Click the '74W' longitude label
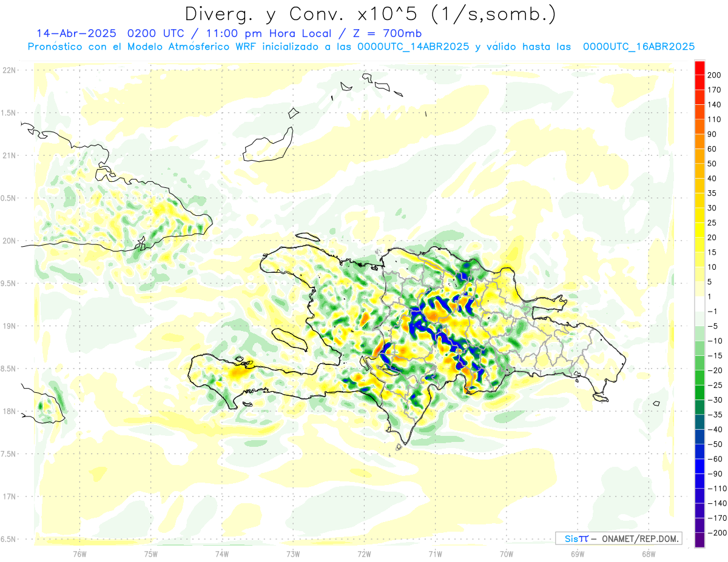 [x=221, y=554]
